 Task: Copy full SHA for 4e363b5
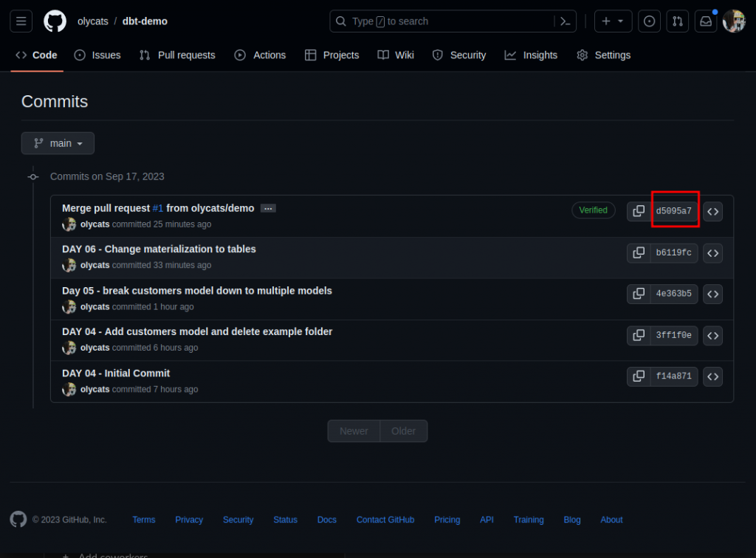[639, 294]
